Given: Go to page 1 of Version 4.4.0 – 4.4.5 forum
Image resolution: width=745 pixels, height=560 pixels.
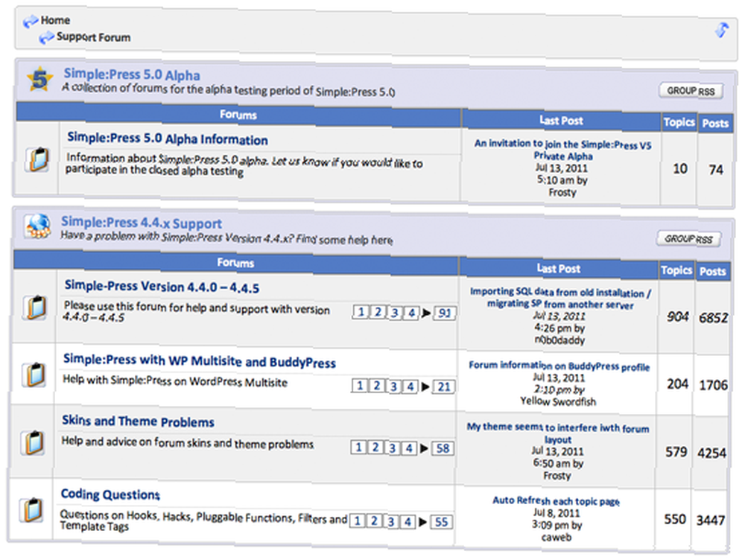Looking at the screenshot, I should click(361, 312).
